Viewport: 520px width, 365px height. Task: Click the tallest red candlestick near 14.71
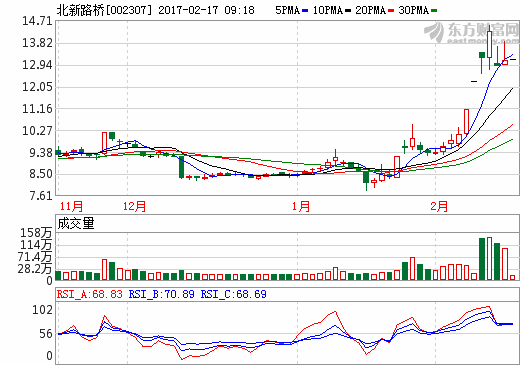(x=489, y=47)
